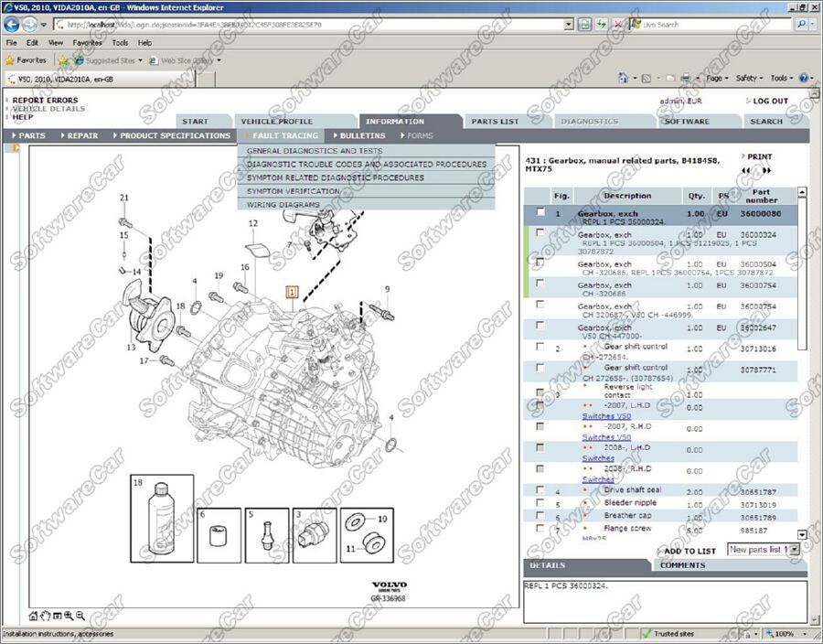Viewport: 823px width, 644px height.
Task: Click the zoom out magnifier icon
Action: point(80,616)
